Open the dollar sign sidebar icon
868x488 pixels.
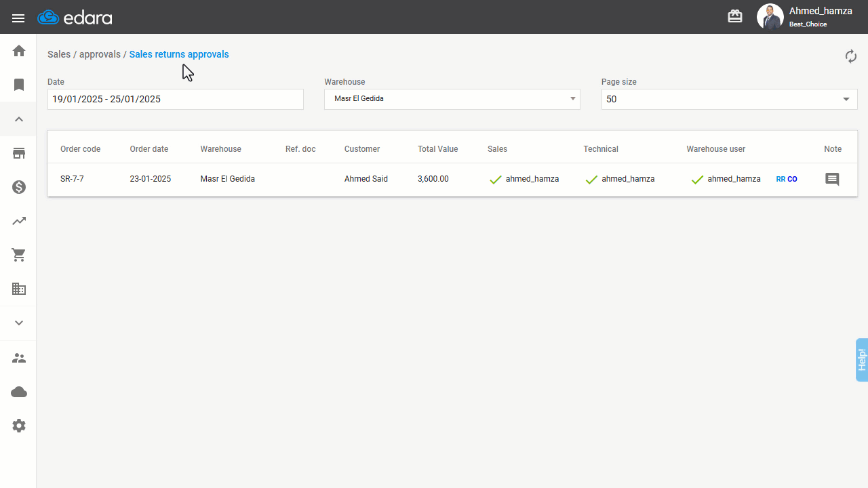pos(19,187)
